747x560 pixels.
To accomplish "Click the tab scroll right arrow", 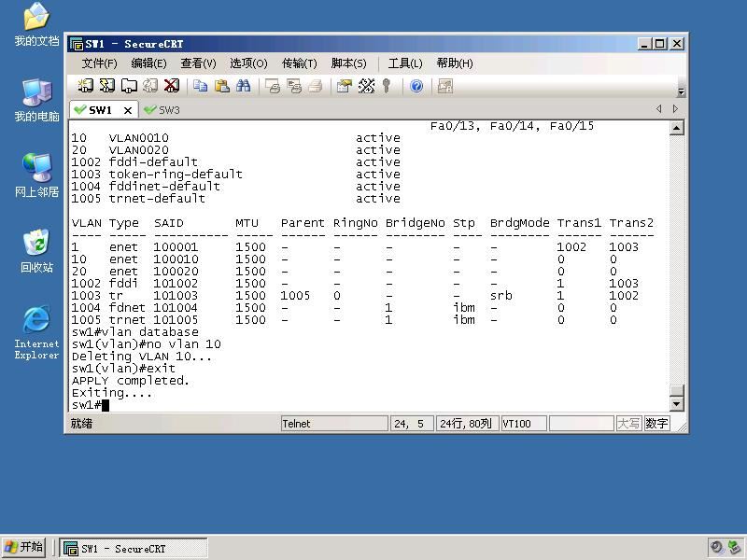I will click(675, 109).
